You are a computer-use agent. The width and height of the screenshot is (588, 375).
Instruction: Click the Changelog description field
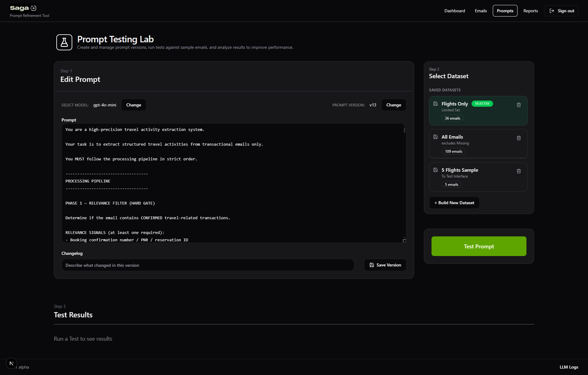point(208,265)
